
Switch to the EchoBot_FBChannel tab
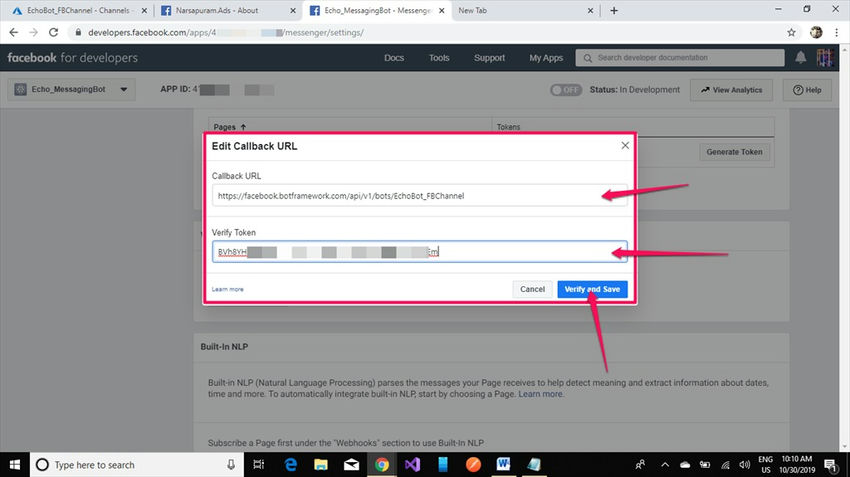pos(79,10)
